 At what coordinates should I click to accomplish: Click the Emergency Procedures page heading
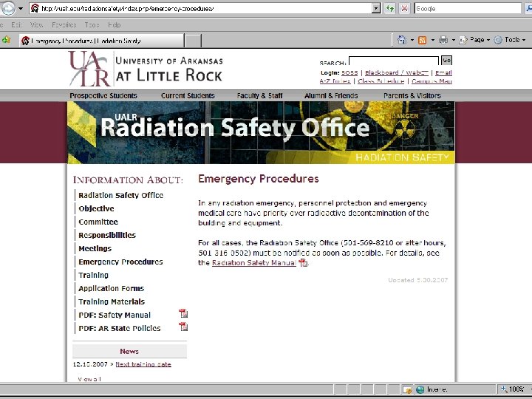[x=259, y=179]
